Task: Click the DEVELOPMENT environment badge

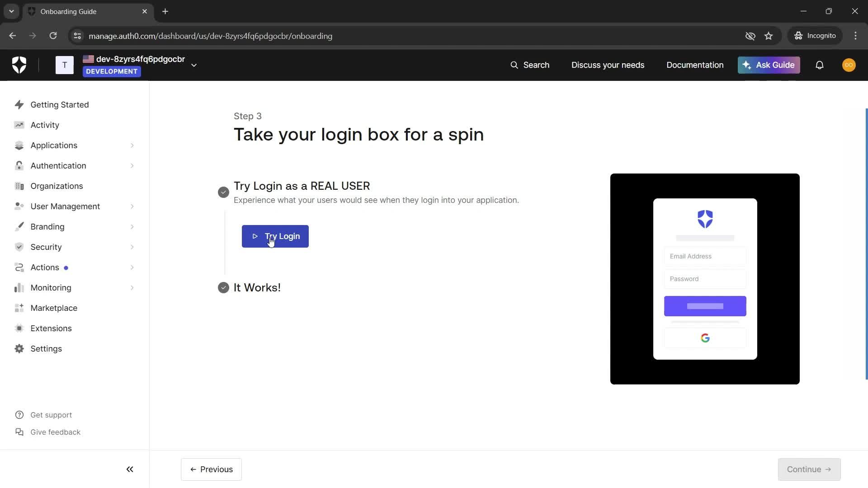Action: pyautogui.click(x=112, y=71)
